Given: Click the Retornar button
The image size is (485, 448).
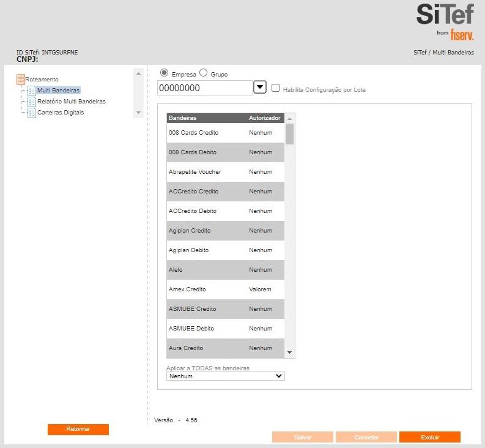Looking at the screenshot, I should click(x=78, y=429).
